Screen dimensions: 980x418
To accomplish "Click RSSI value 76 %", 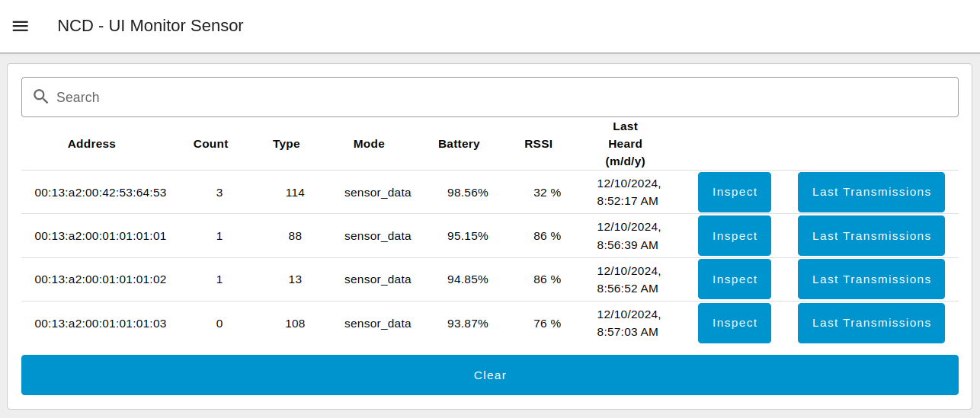I will (x=547, y=324).
